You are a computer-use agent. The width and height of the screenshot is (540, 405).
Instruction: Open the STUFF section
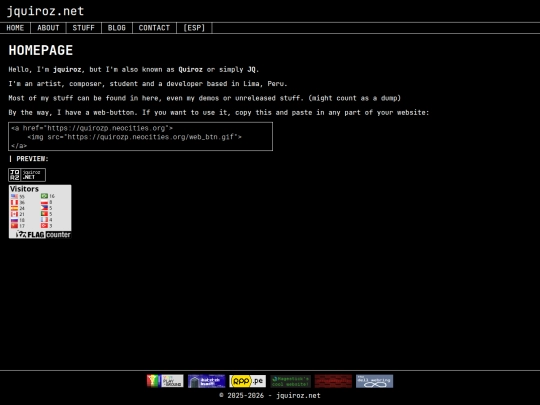click(83, 28)
